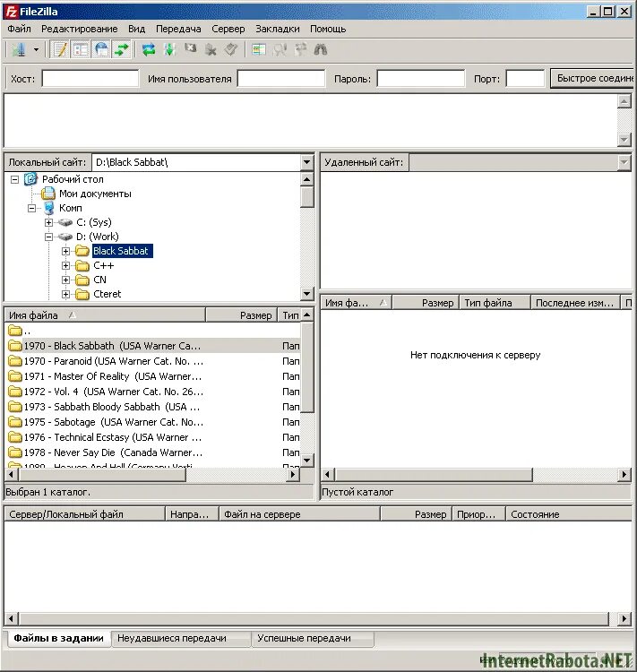Screen dimensions: 637x672
Task: Select Мои документы in the tree
Action: (95, 194)
